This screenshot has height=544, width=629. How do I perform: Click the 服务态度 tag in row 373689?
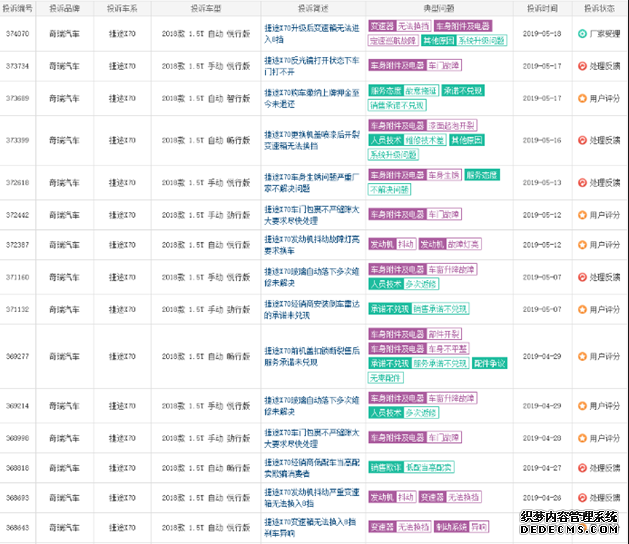click(386, 91)
